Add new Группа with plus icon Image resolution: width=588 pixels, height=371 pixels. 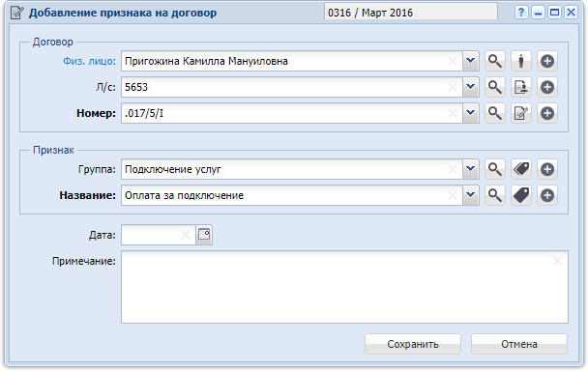[547, 169]
